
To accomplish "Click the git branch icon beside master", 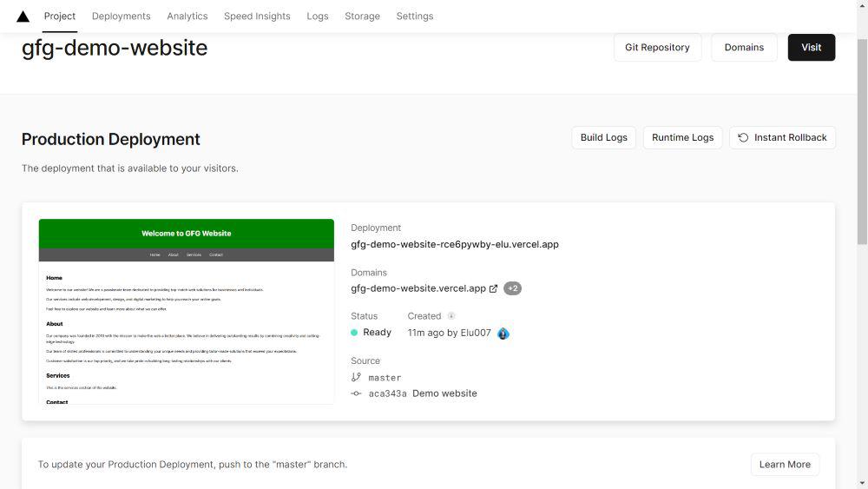I will (x=356, y=378).
